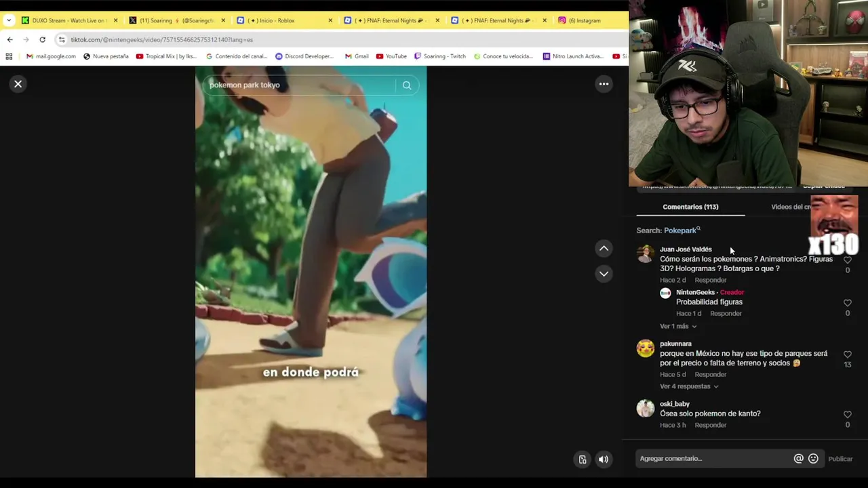Open Tropical Mix YouTube bookmark

[166, 56]
